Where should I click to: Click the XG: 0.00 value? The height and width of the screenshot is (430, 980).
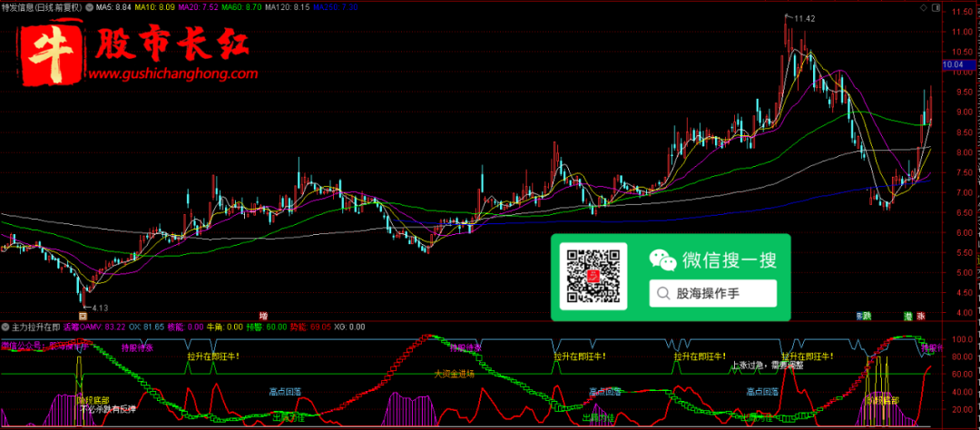349,327
